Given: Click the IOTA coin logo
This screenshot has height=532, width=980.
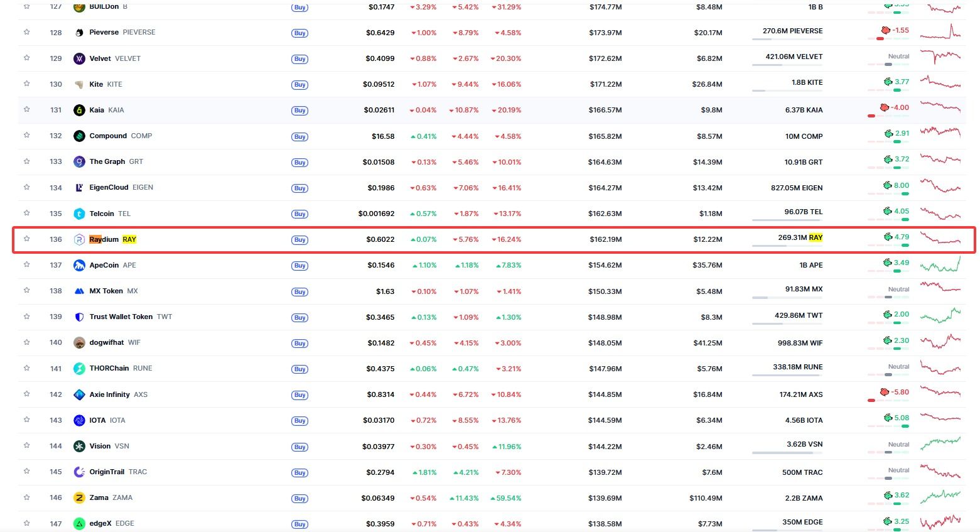Looking at the screenshot, I should point(79,420).
